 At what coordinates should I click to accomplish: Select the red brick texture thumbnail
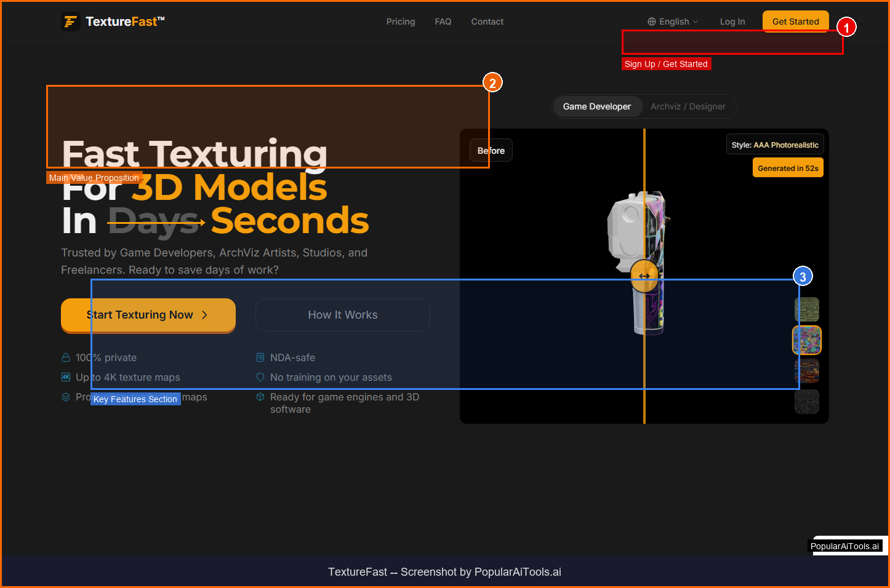[x=806, y=371]
